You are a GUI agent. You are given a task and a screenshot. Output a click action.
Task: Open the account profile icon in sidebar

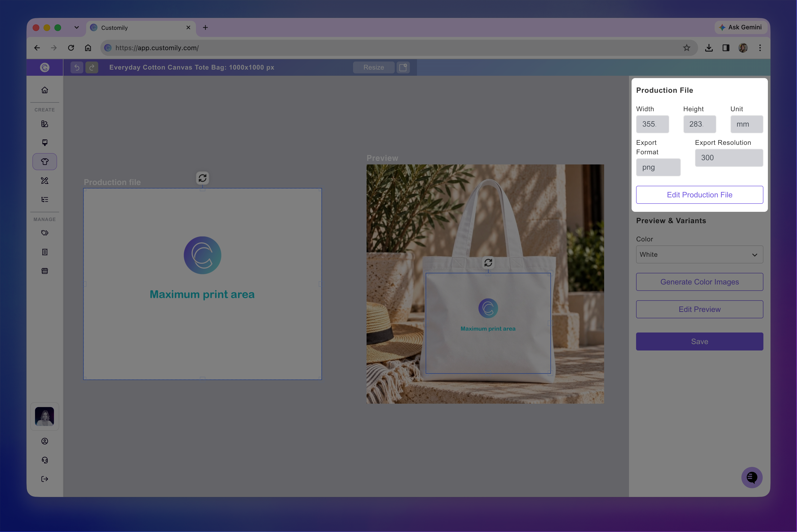coord(45,441)
